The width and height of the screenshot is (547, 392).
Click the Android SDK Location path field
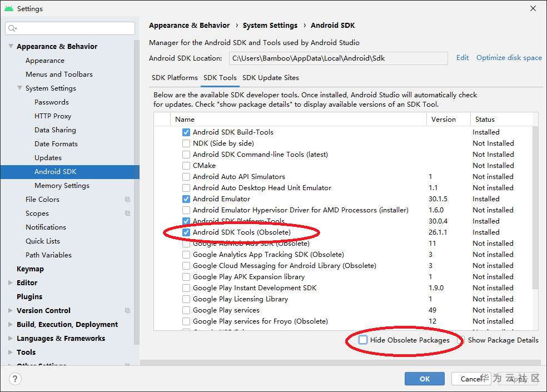coord(339,58)
